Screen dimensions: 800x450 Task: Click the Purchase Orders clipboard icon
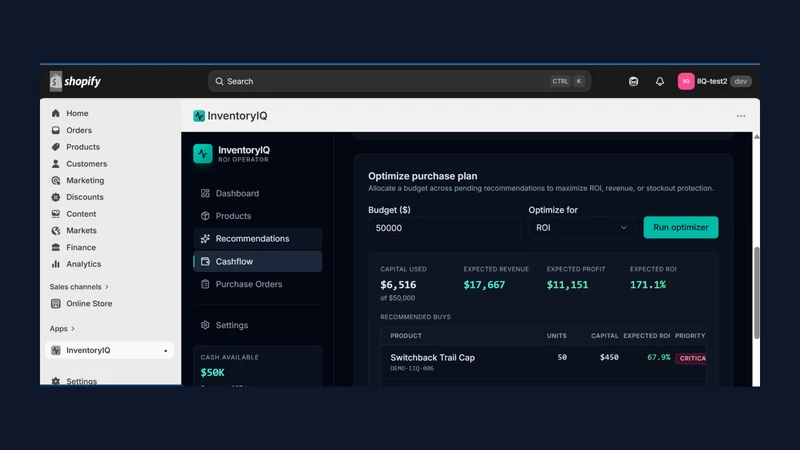tap(205, 284)
